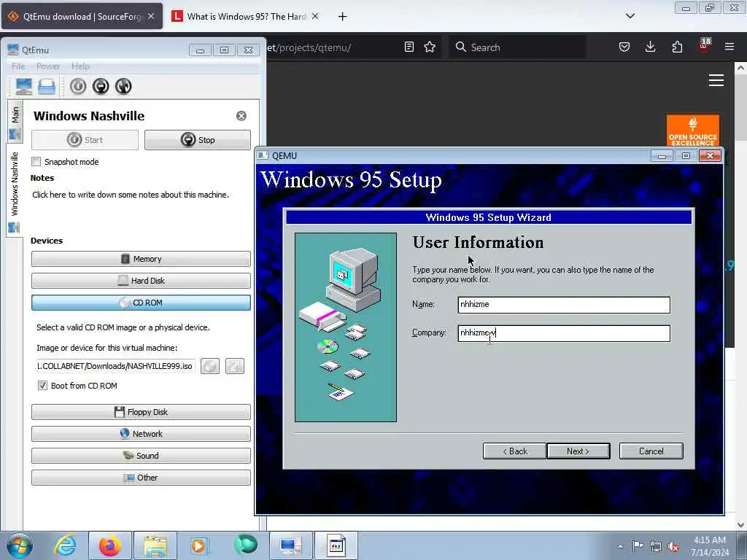Click the notes area to write notes

click(x=131, y=195)
